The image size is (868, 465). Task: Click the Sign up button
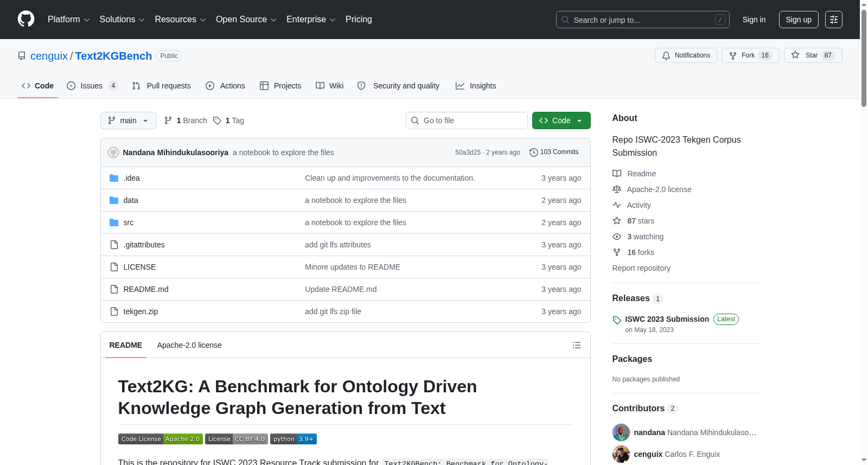tap(799, 20)
